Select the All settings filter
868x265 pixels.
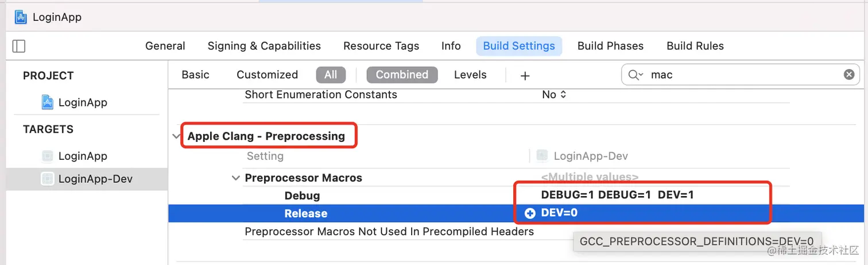pos(331,75)
